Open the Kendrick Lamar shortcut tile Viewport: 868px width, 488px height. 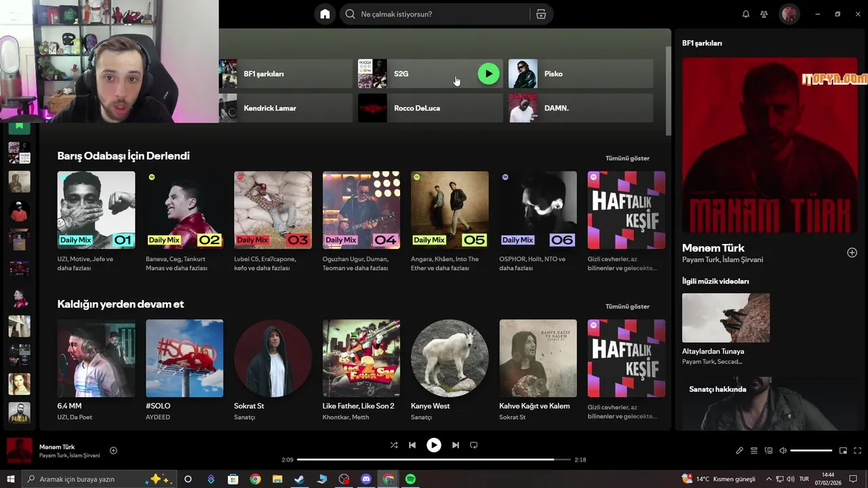[x=285, y=108]
